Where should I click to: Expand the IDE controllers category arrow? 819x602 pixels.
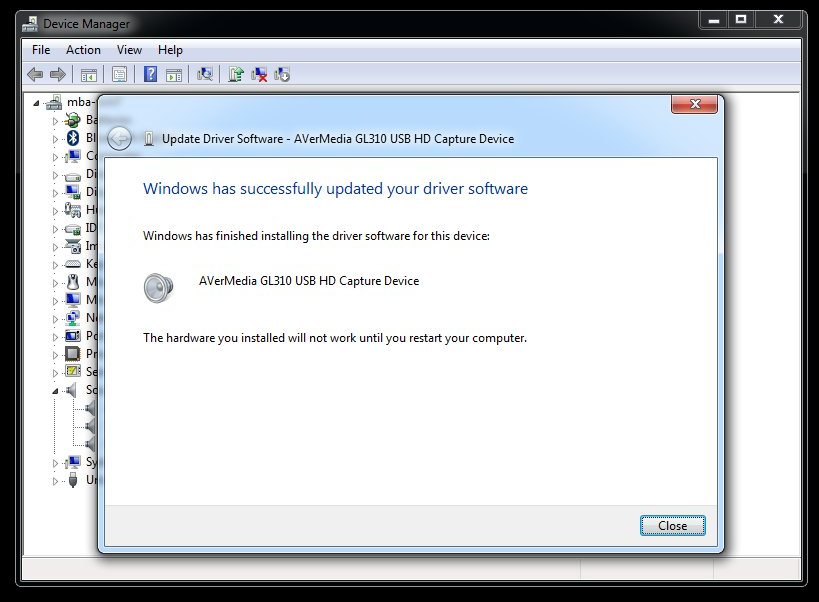tap(55, 229)
